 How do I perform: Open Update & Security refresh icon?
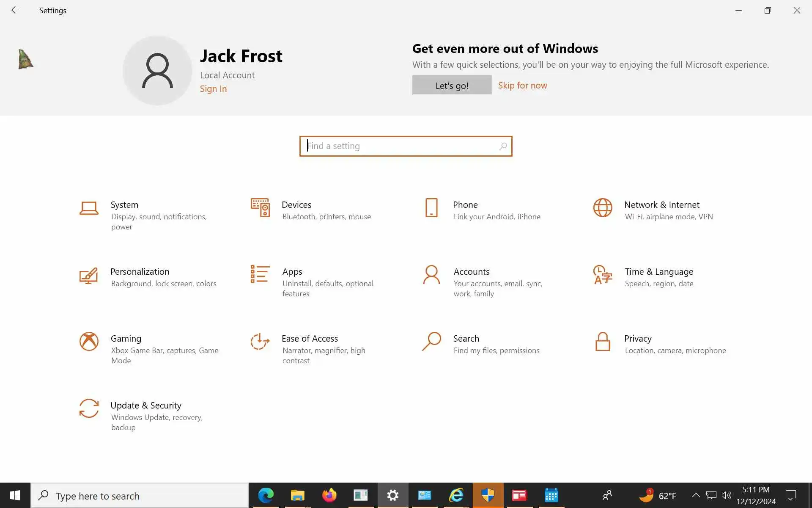click(89, 408)
